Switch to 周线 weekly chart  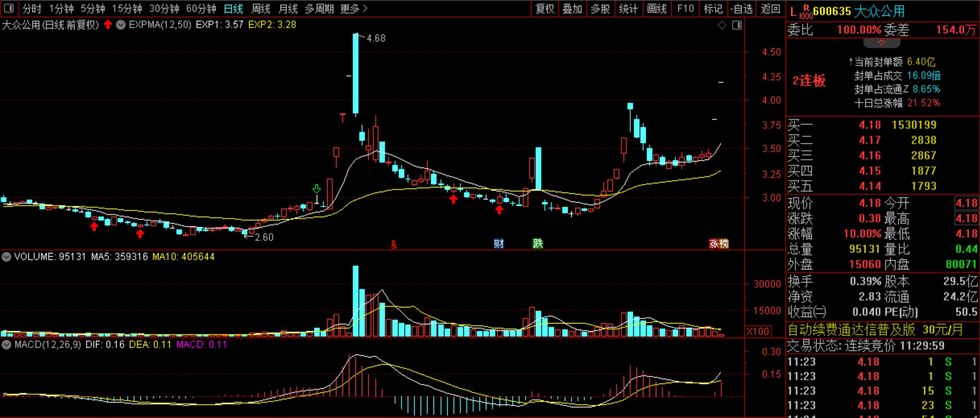[261, 9]
